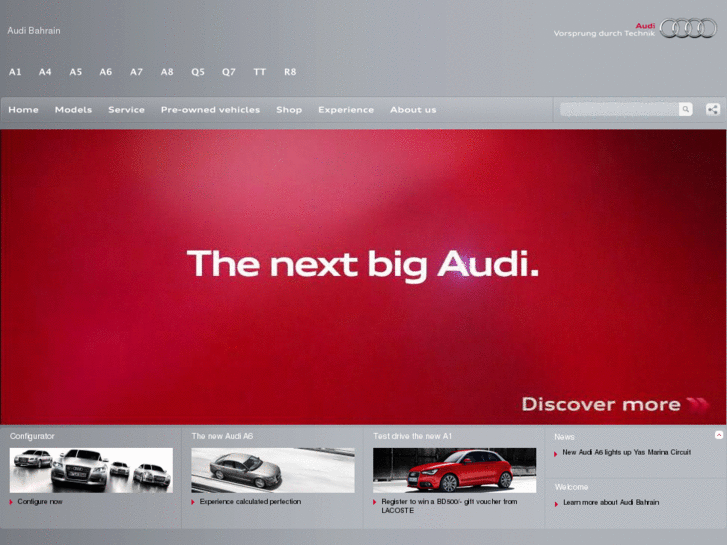Open the share icon menu
The height and width of the screenshot is (545, 727).
713,109
